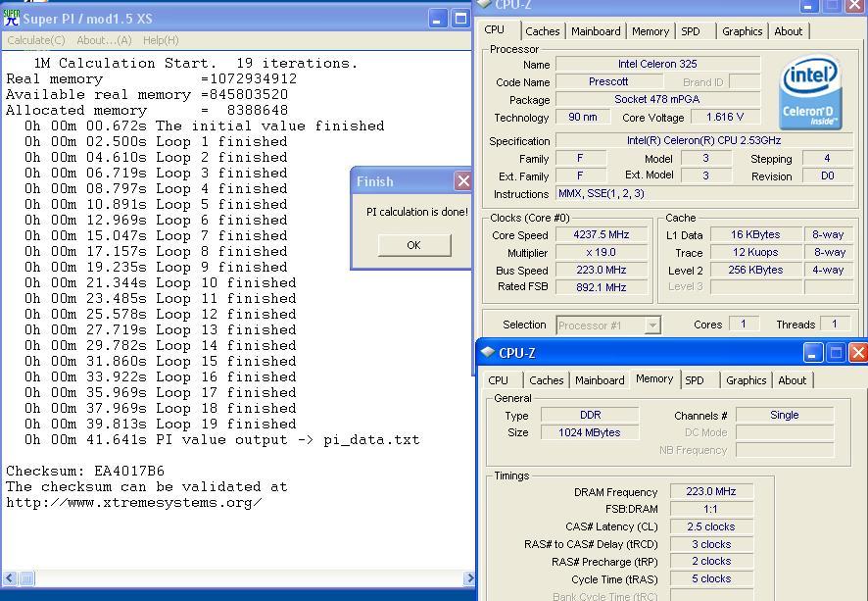Click the Trace cache value '12 Kuops'
Screen dimensions: 868x601
click(755, 253)
